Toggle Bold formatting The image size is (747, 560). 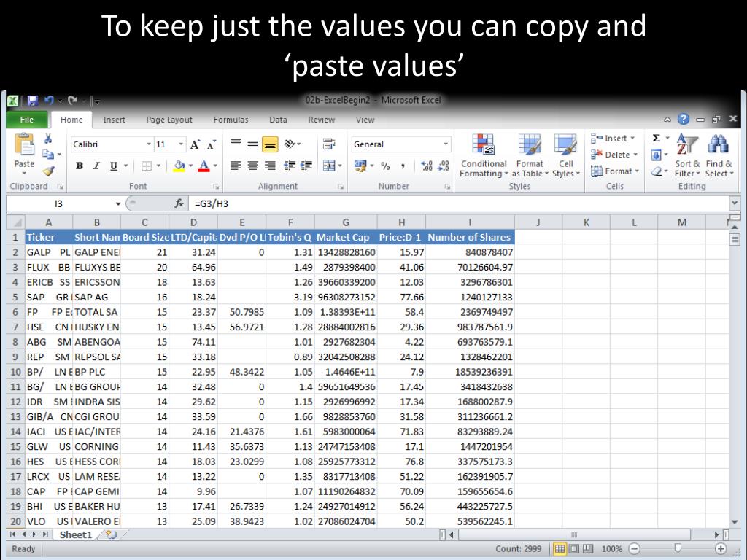point(79,166)
